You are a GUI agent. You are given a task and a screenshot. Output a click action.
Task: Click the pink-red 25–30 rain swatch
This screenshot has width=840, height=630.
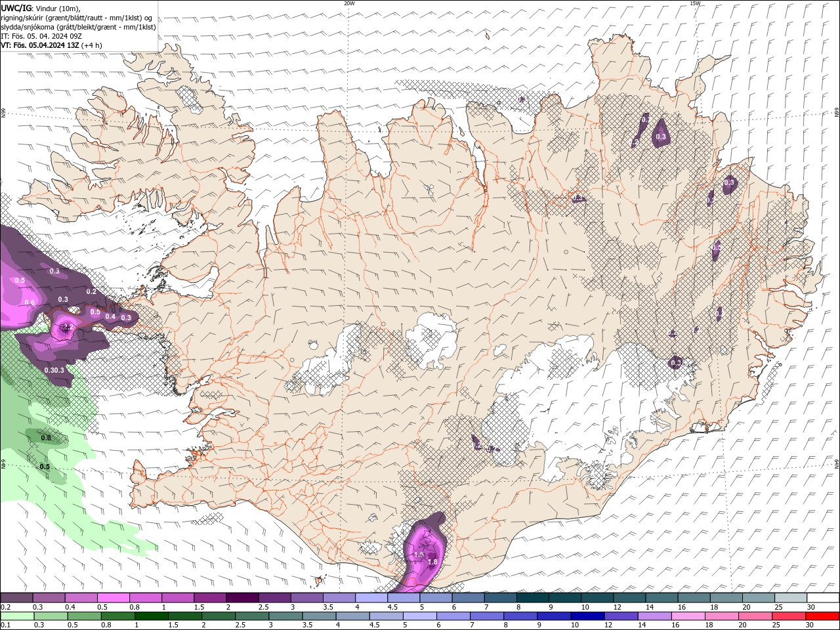(789, 616)
